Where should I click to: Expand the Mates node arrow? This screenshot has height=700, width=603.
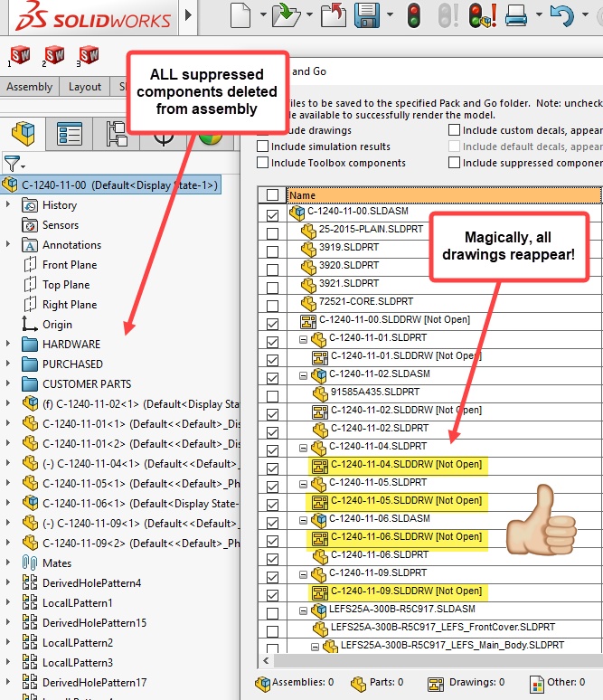tap(8, 563)
